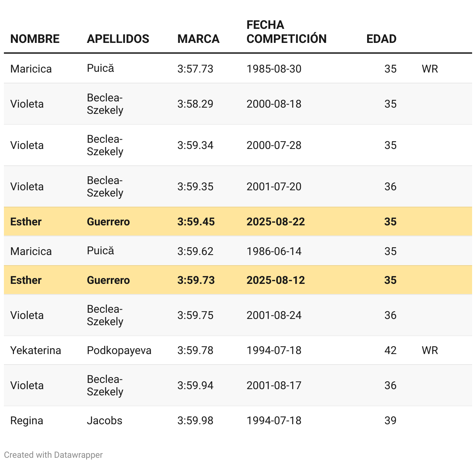
Task: Select the highlighted 3:59.45 mark
Action: (x=196, y=221)
